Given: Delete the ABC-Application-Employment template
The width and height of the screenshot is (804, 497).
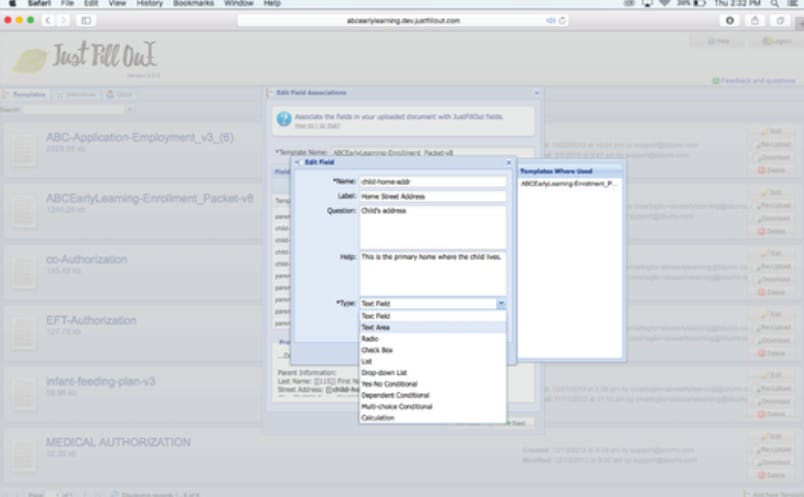Looking at the screenshot, I should click(771, 170).
